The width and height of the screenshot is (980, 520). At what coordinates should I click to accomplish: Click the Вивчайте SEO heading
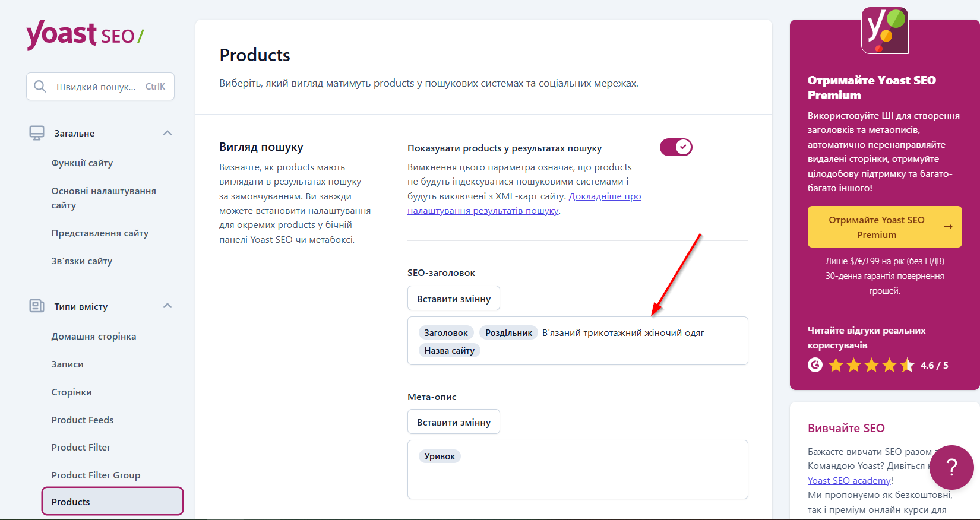(x=846, y=429)
